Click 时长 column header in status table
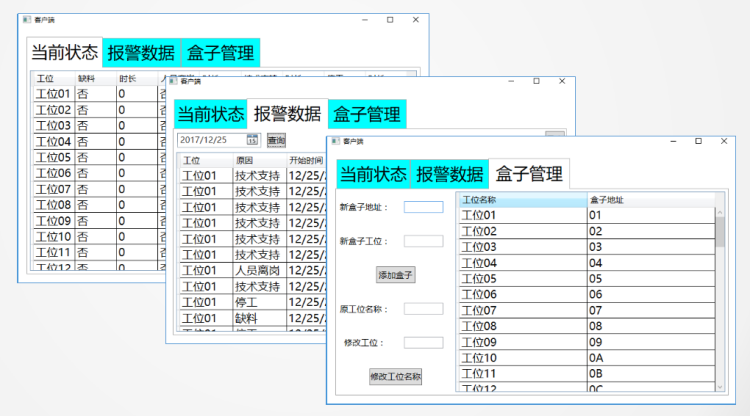This screenshot has height=416, width=750. pyautogui.click(x=137, y=78)
